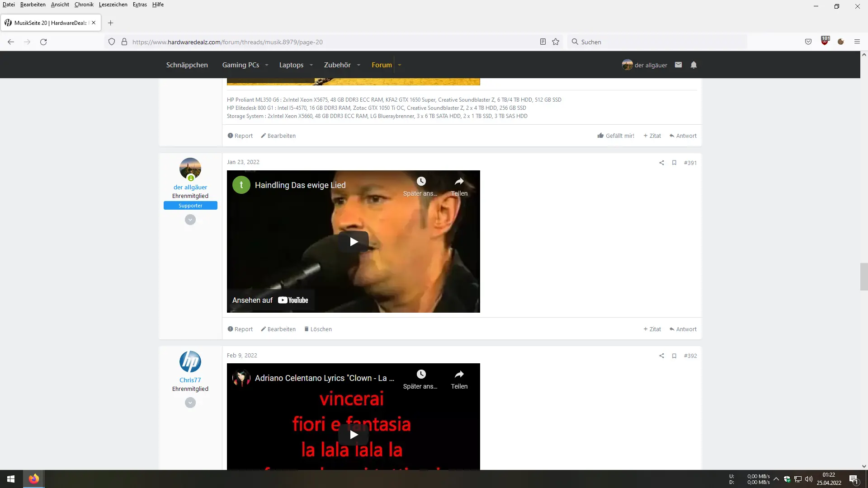
Task: Open the Firefox hamburger menu
Action: click(857, 42)
